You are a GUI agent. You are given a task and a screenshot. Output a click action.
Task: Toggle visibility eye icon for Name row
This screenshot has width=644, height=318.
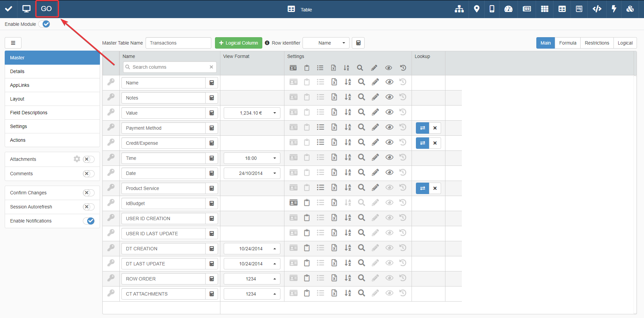point(389,82)
